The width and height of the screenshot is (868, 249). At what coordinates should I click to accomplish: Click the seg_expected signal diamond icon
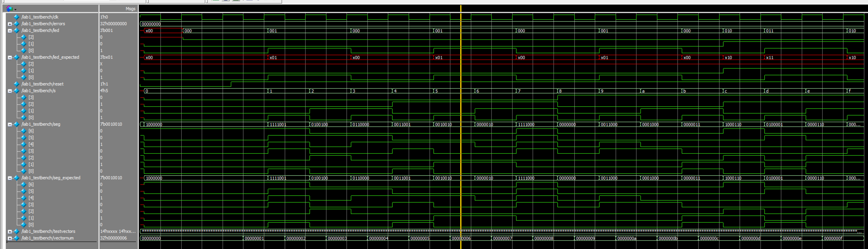pos(16,178)
